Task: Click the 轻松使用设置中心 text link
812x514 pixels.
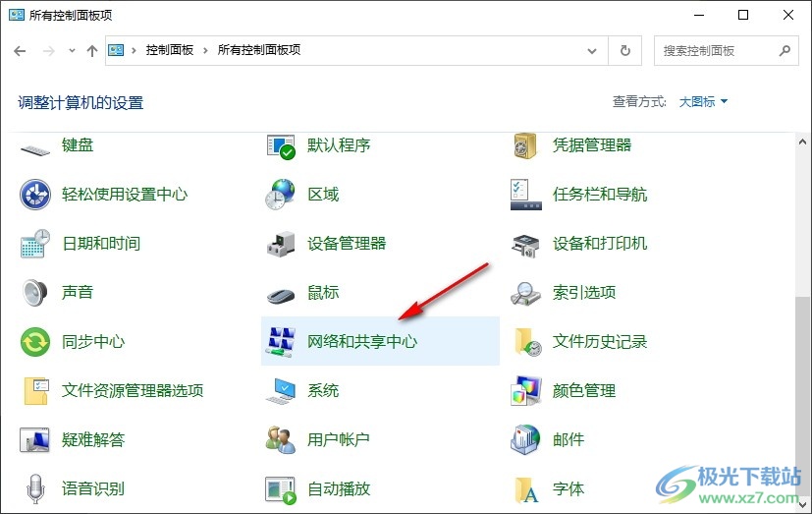Action: point(125,195)
